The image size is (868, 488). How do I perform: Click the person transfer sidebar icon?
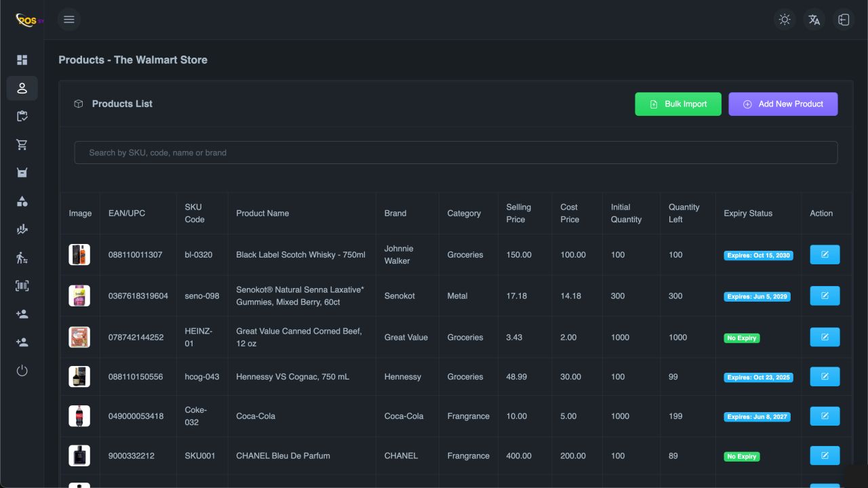coord(22,258)
